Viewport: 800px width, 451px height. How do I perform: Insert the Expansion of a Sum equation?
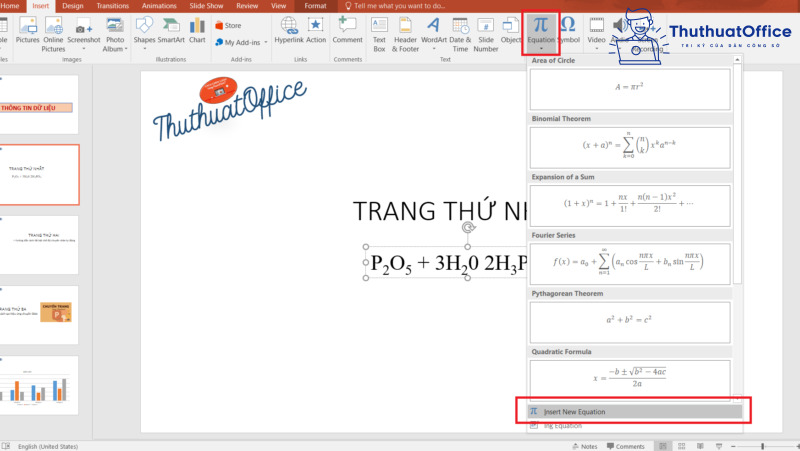pyautogui.click(x=630, y=206)
